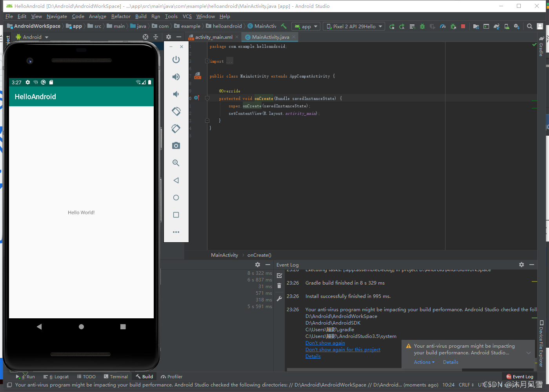Click the red Stop button
The width and height of the screenshot is (549, 392).
(463, 26)
